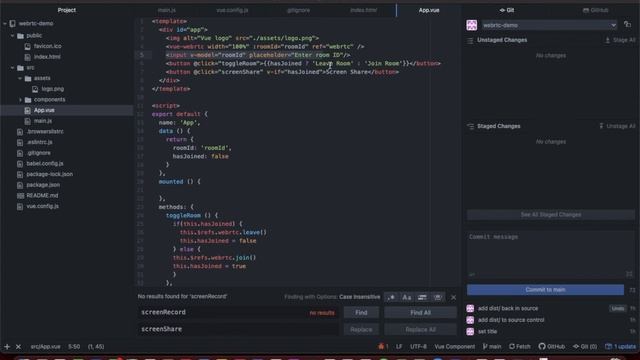Collapse the webrtc-demo project root

(5, 24)
